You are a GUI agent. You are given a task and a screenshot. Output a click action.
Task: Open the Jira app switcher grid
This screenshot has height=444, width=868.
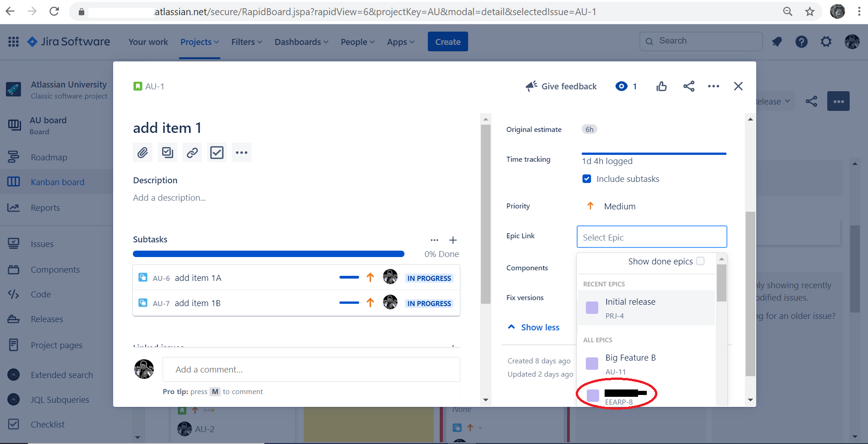point(13,42)
